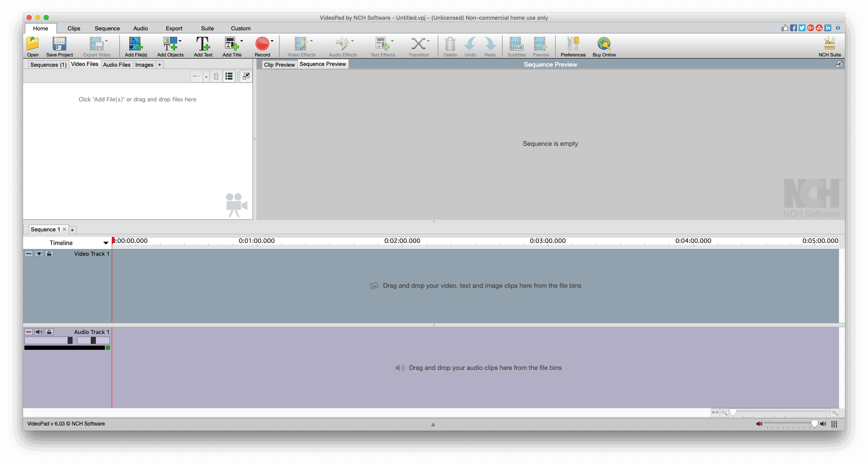Open the file bin thumbnail-size dropdown arrow
The image size is (868, 464).
click(x=206, y=77)
